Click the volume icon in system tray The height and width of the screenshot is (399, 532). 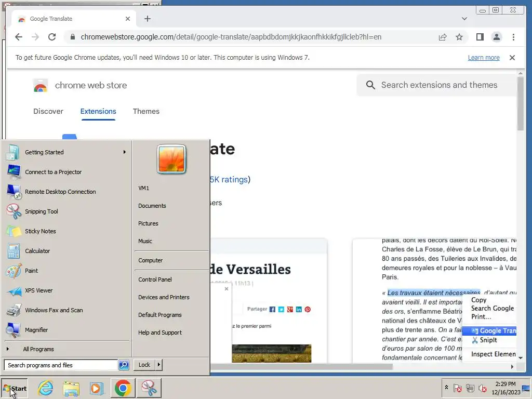click(x=482, y=388)
